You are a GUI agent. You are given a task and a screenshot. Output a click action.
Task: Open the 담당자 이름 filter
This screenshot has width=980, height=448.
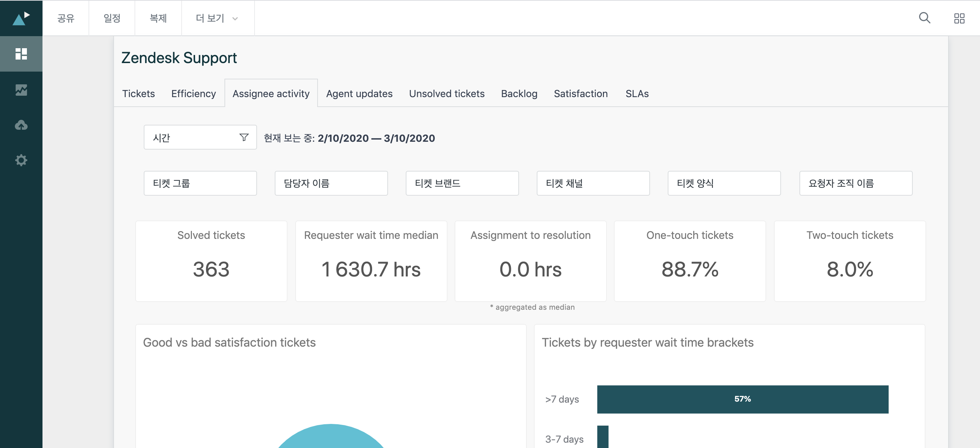pos(331,183)
